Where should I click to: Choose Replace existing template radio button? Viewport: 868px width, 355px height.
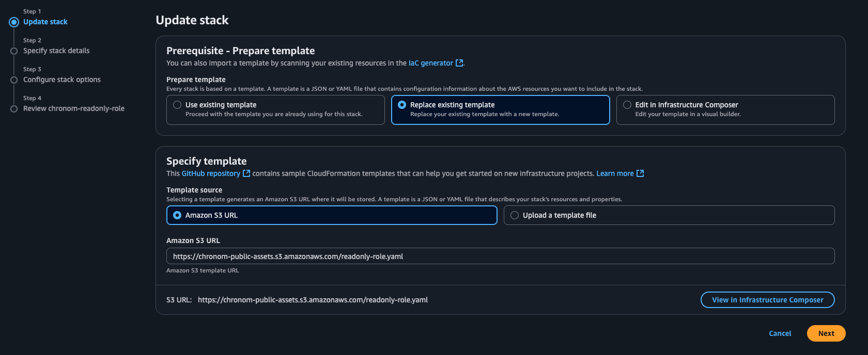(402, 105)
